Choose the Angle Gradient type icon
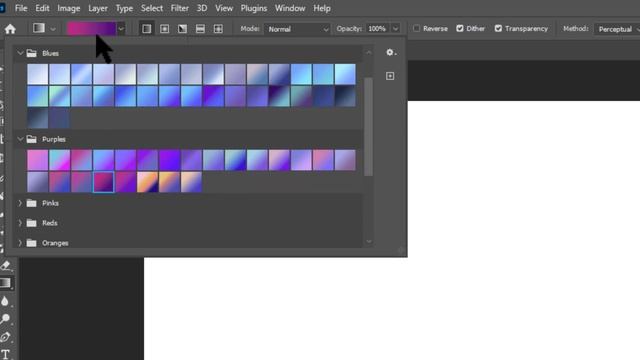This screenshot has width=640, height=360. (x=182, y=29)
